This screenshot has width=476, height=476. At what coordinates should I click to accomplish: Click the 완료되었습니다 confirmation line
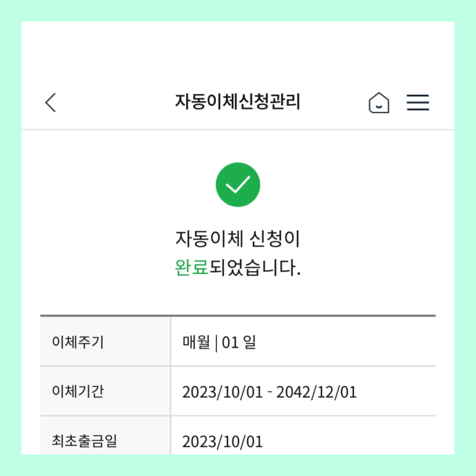coord(238,268)
